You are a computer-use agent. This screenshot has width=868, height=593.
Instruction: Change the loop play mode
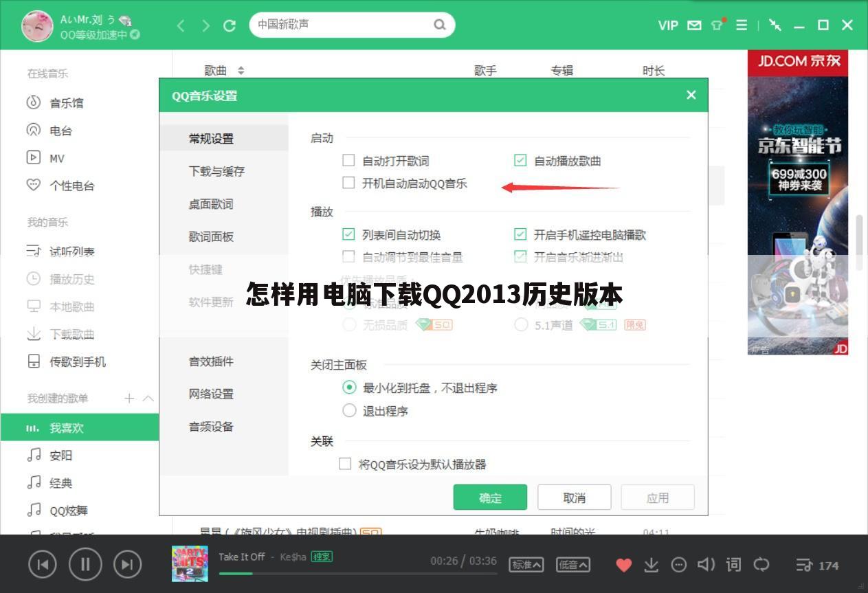(x=761, y=565)
